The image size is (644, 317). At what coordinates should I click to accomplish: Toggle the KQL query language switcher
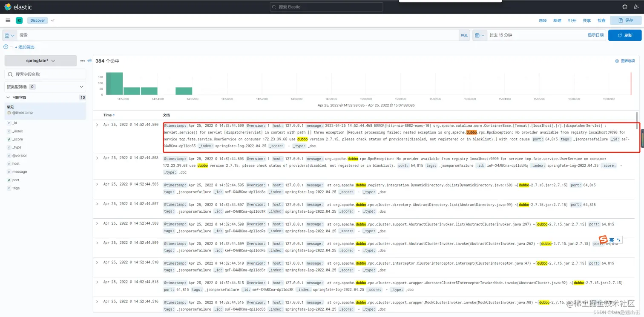click(464, 35)
